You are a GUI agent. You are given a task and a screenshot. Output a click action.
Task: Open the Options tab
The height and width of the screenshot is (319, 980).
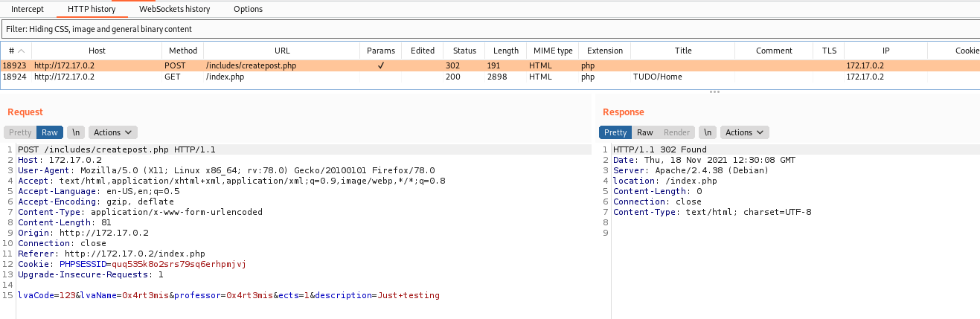248,9
